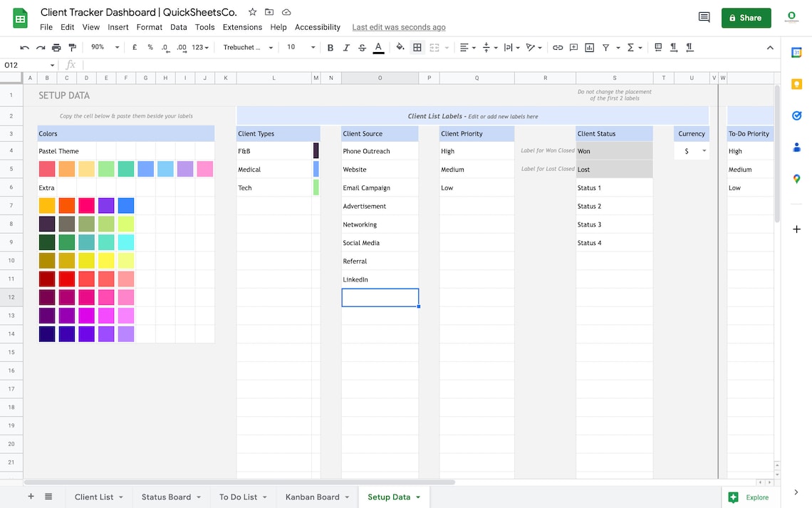Toggle italic formatting

(346, 47)
